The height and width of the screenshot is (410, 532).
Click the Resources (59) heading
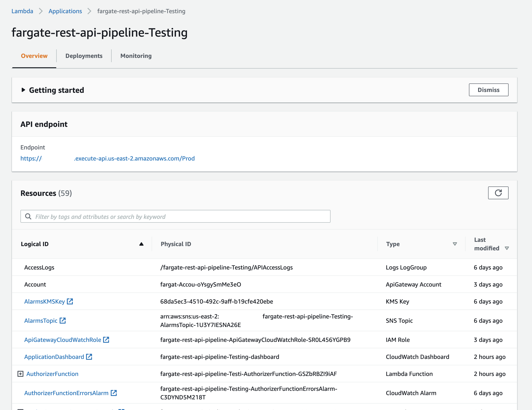pos(46,193)
